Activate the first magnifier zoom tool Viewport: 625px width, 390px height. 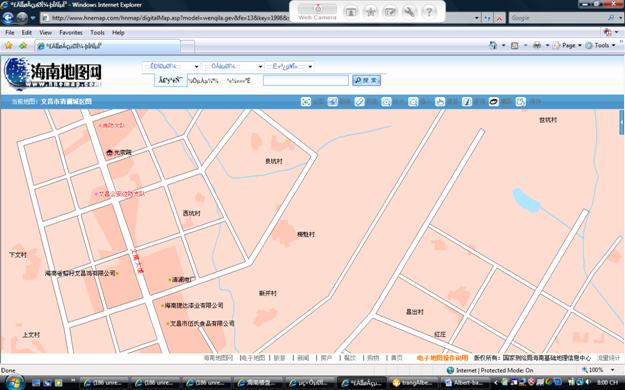386,102
